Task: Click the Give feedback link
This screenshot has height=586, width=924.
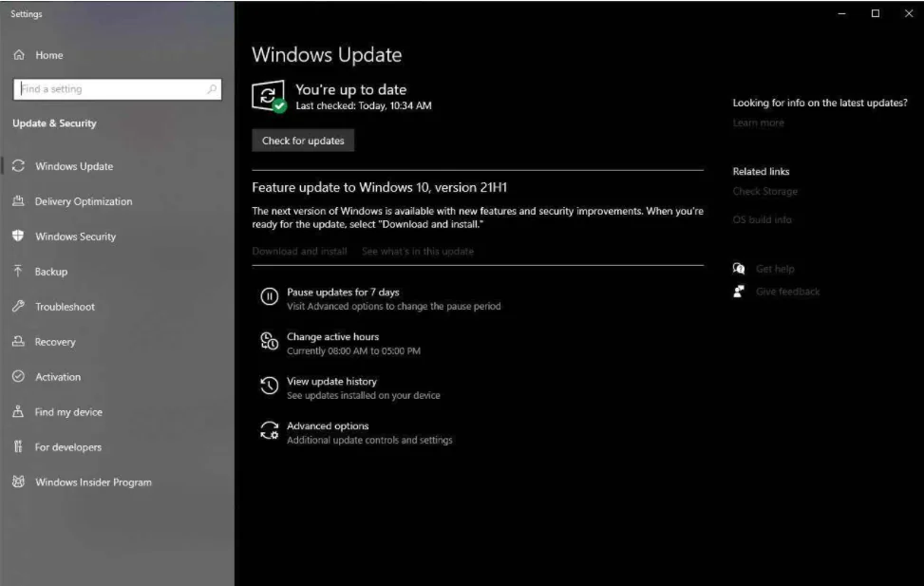Action: click(x=787, y=292)
